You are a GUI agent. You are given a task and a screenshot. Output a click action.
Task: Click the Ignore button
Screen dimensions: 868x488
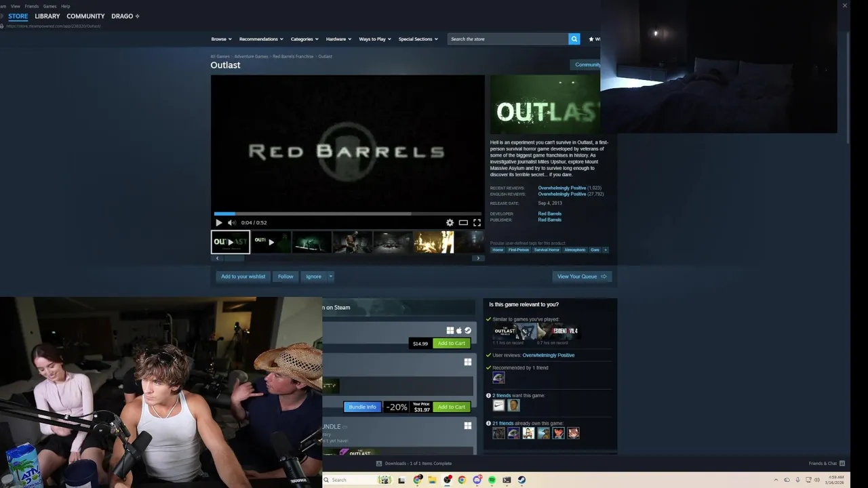(313, 277)
